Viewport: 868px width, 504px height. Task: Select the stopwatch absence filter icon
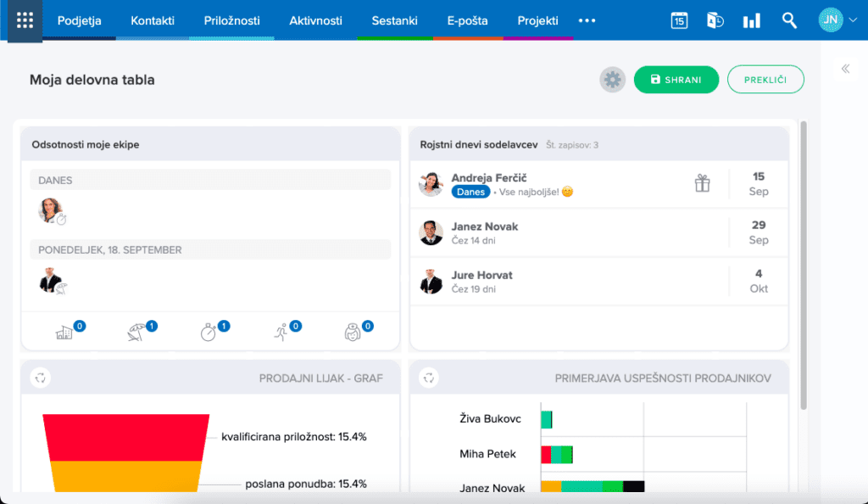click(209, 332)
